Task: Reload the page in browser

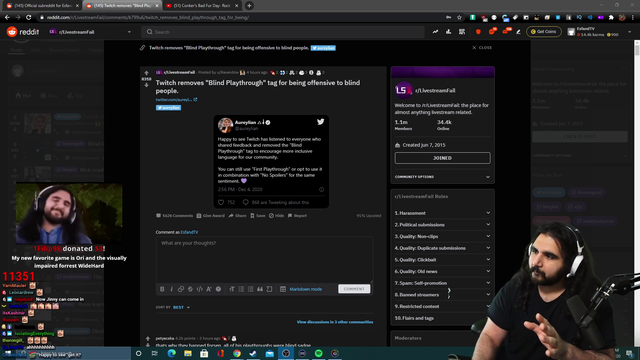Action: (x=29, y=18)
